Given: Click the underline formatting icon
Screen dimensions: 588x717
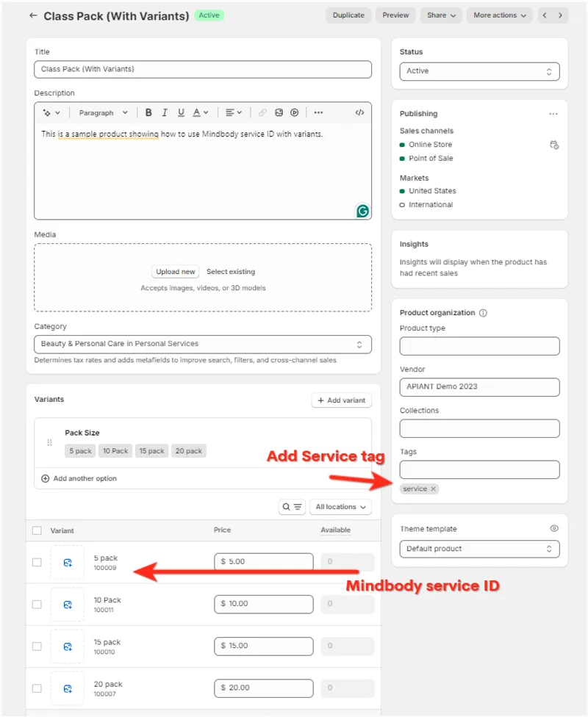Looking at the screenshot, I should (181, 112).
